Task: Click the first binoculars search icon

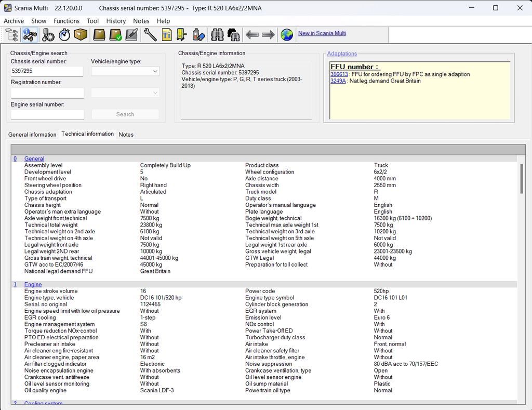Action: (217, 35)
